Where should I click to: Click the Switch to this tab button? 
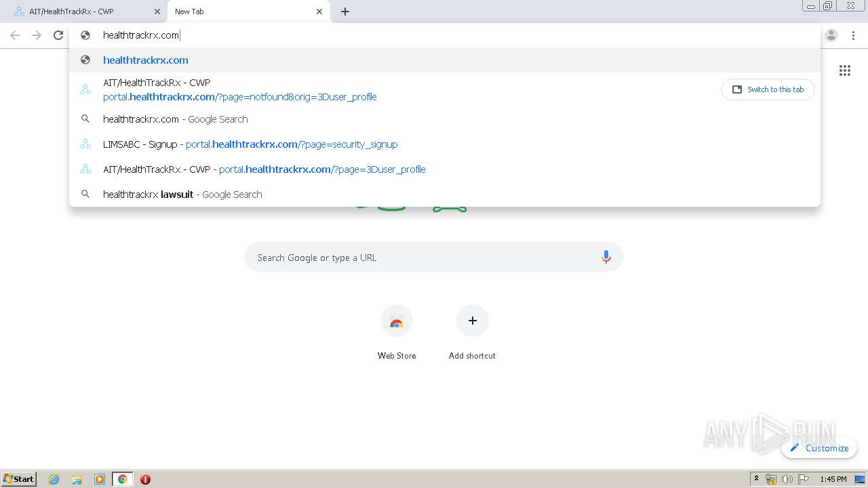[x=768, y=89]
